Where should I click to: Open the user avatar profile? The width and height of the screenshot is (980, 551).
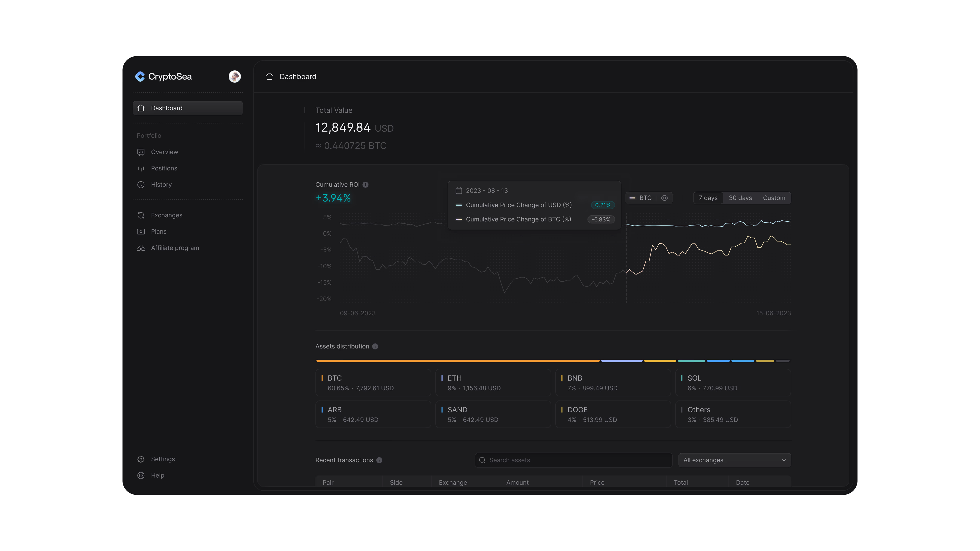tap(234, 77)
